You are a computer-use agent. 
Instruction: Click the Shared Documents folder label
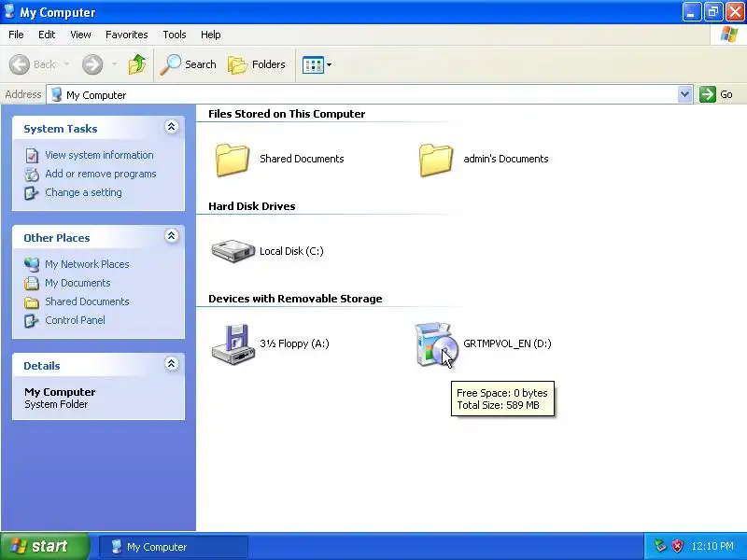coord(302,159)
